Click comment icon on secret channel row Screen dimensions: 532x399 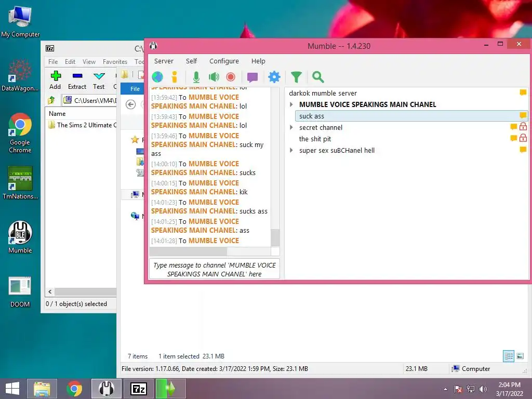coord(514,127)
